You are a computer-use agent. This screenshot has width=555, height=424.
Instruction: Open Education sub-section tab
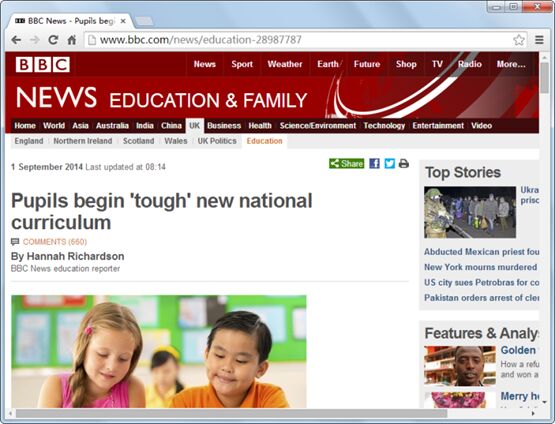264,141
